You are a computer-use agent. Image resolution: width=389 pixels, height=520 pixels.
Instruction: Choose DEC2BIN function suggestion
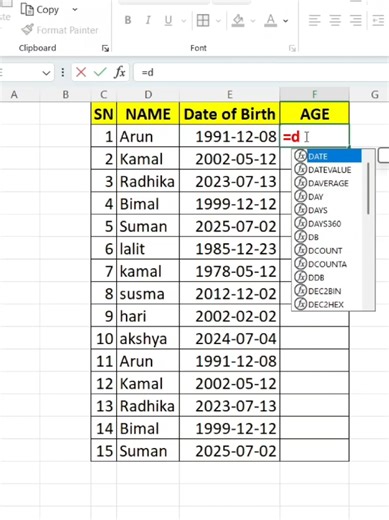(x=327, y=291)
